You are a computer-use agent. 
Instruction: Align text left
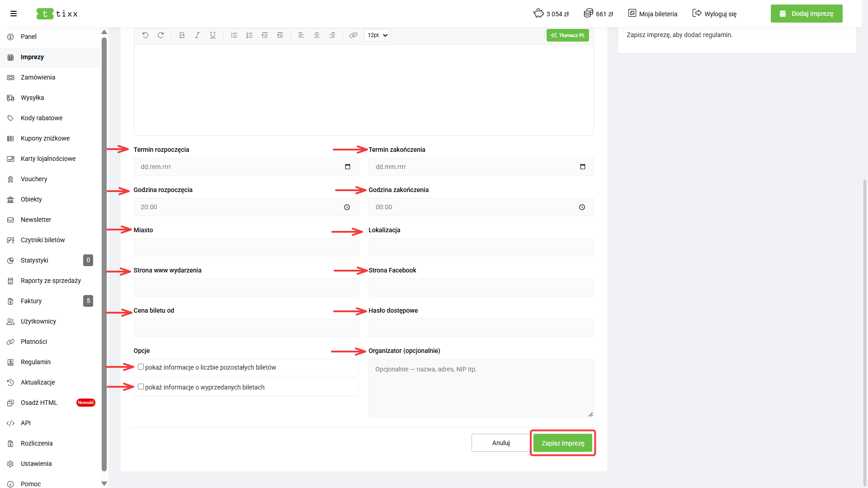coord(301,35)
